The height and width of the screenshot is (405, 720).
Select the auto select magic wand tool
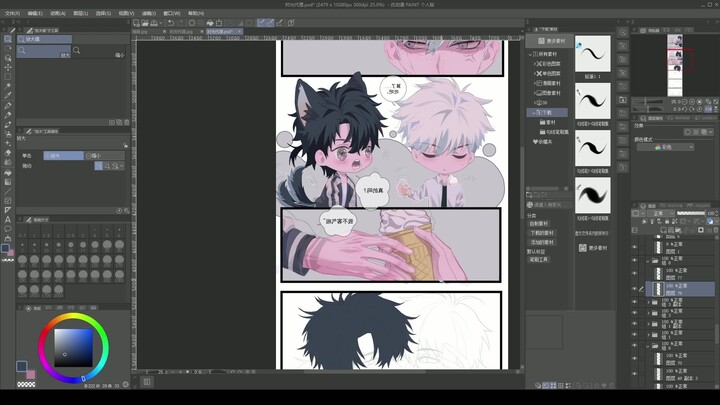point(8,86)
